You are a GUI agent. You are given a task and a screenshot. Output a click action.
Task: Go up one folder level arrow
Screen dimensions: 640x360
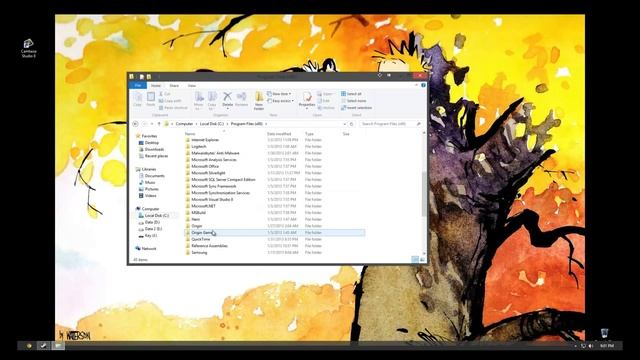159,124
